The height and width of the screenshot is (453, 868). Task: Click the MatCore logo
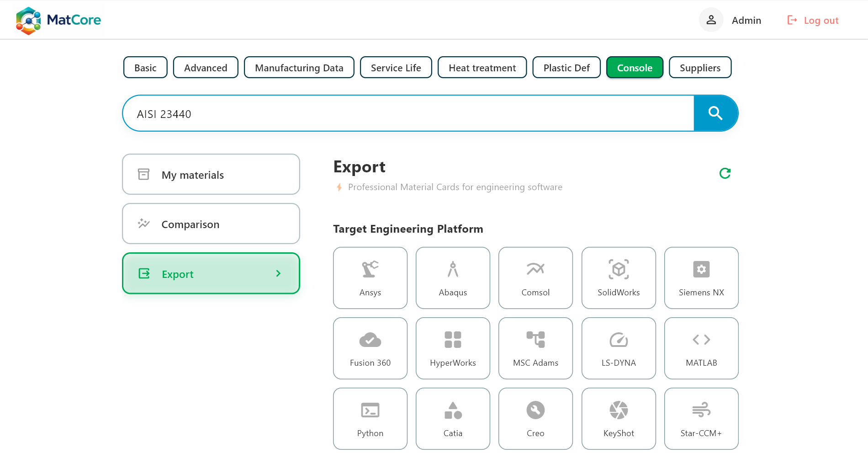click(x=58, y=20)
